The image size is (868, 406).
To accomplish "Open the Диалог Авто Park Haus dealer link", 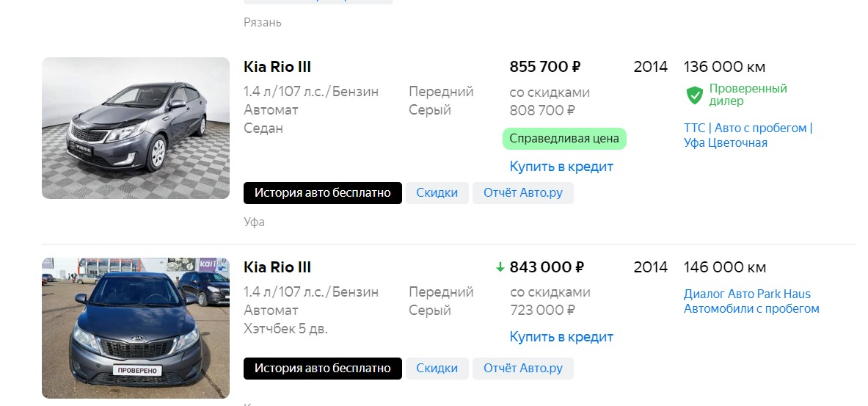I will point(751,302).
